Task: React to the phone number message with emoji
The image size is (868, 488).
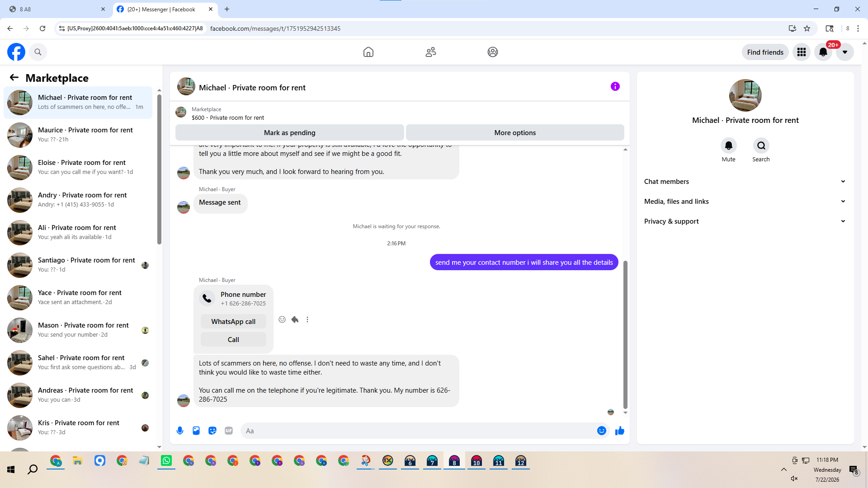Action: (x=282, y=319)
